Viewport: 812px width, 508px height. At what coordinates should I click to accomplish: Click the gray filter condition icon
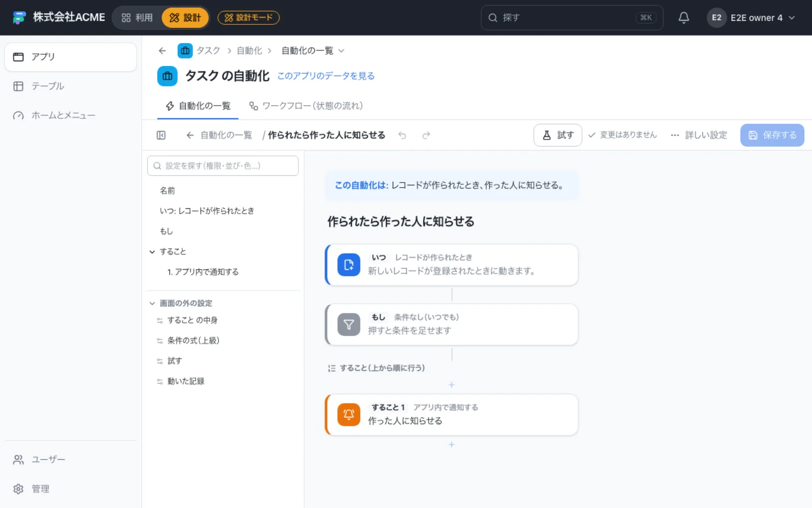(x=349, y=325)
